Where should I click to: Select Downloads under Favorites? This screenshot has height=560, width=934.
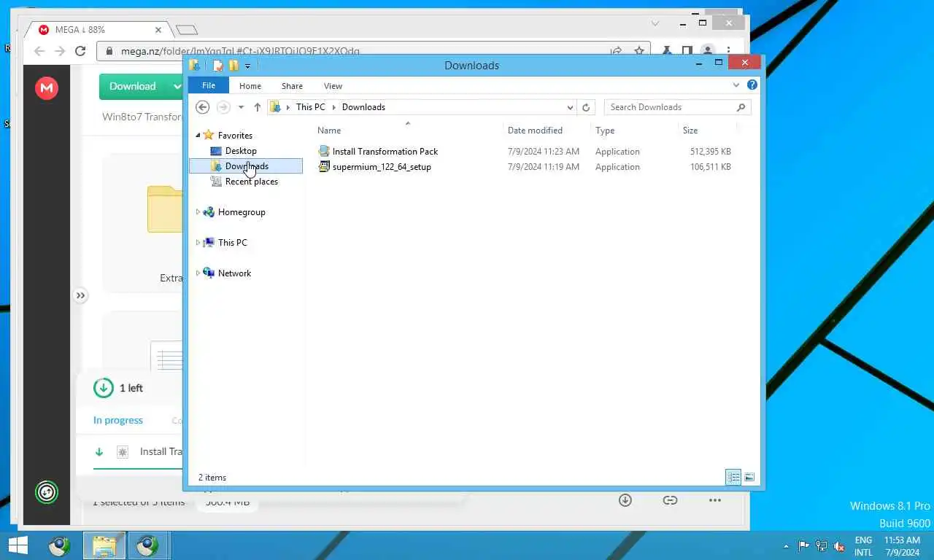pyautogui.click(x=246, y=166)
